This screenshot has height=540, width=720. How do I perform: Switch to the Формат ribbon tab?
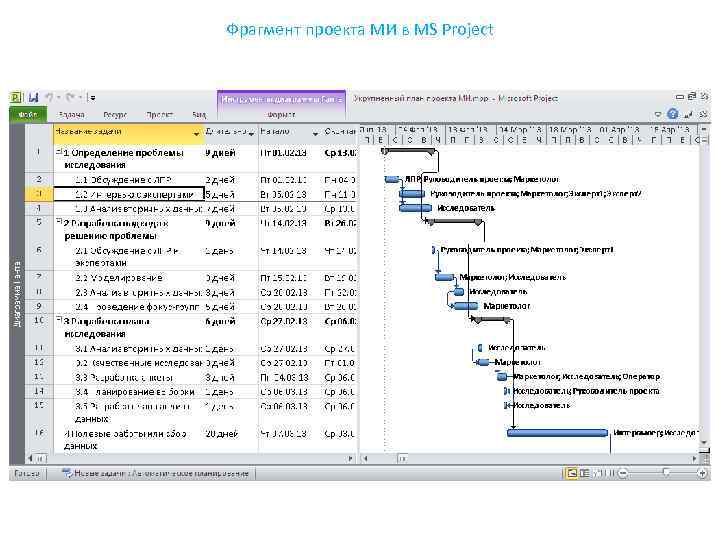[x=281, y=114]
